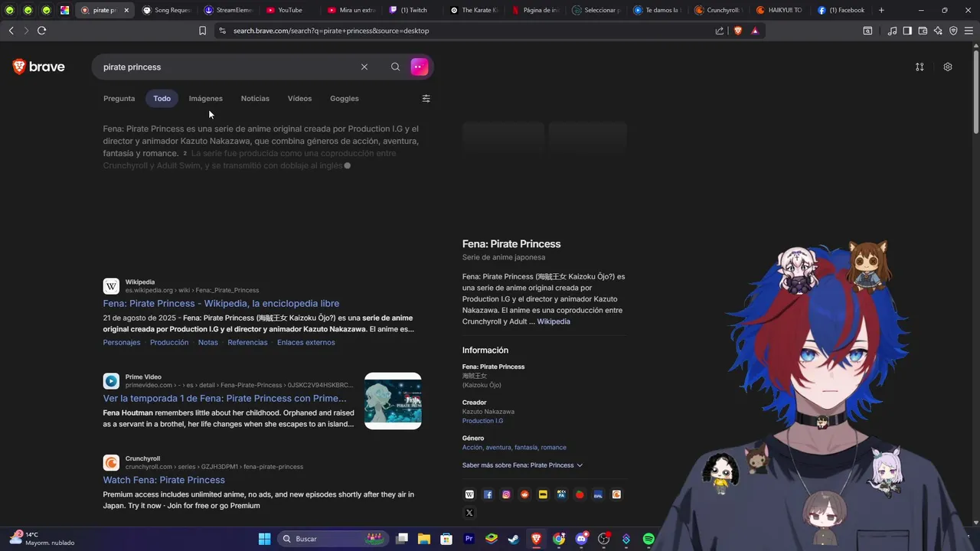980x551 pixels.
Task: Open FilmAffinity profile icon in infobox
Action: point(561,495)
